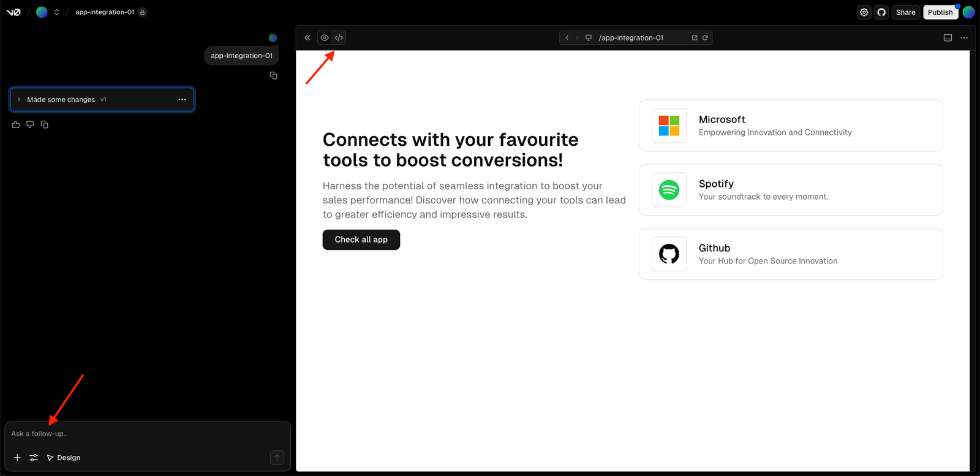
Task: Switch to Code view icon
Action: tap(339, 38)
